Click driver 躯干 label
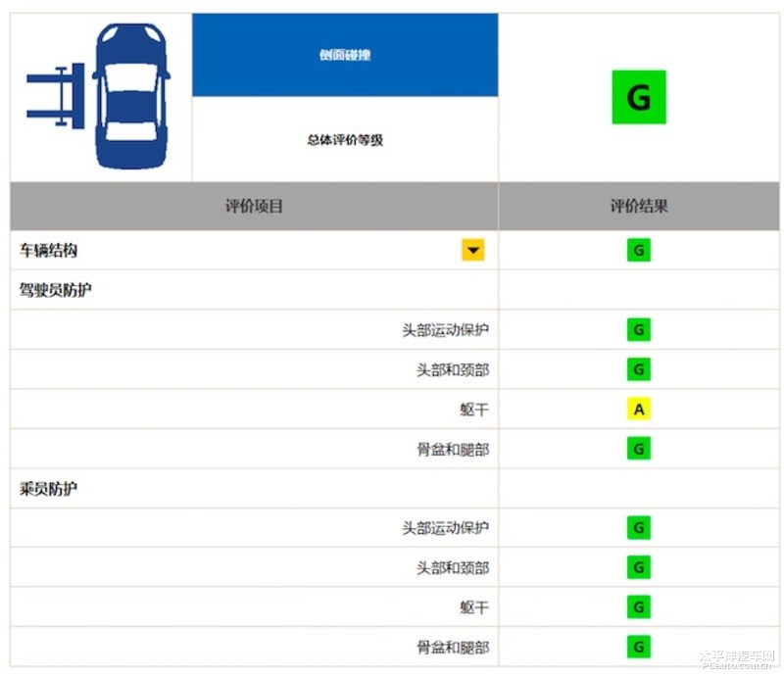The image size is (784, 677). click(474, 410)
